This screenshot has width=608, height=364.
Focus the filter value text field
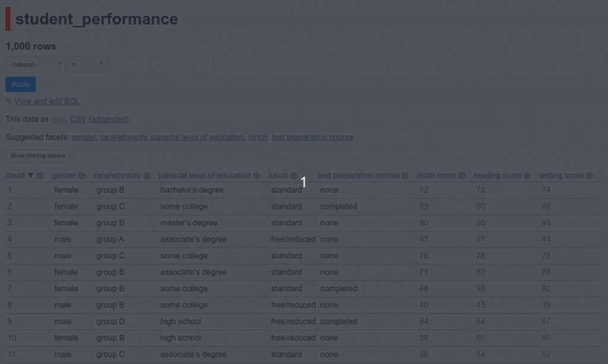[161, 64]
